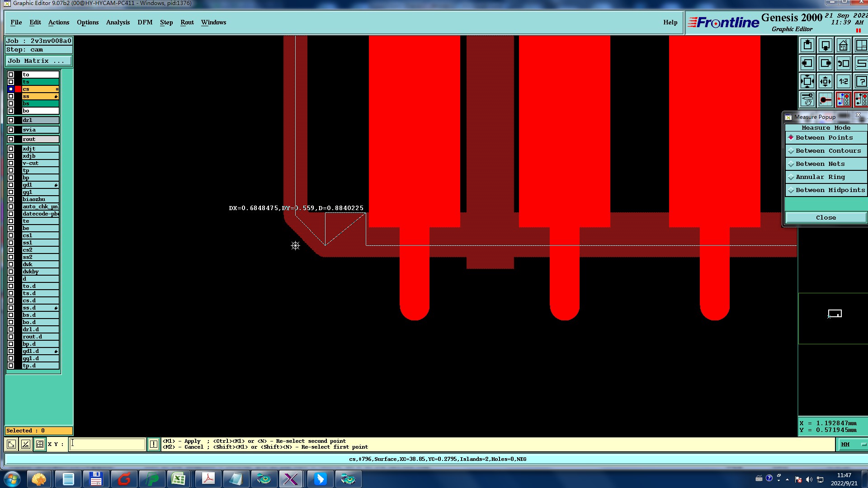Open the DFM menu
The width and height of the screenshot is (868, 488).
click(x=145, y=23)
